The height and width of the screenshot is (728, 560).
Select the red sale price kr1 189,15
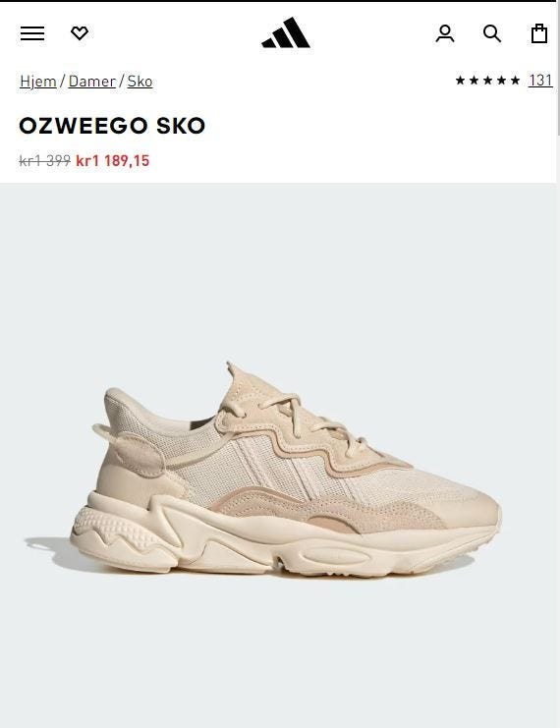point(112,161)
